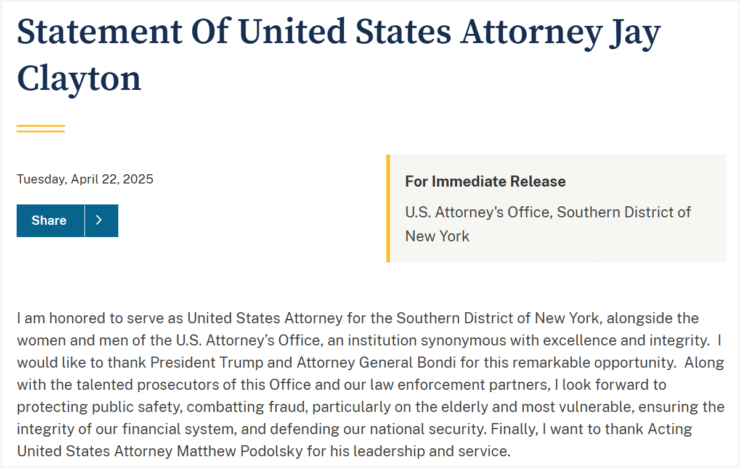740x468 pixels.
Task: Click the Share button
Action: [x=50, y=220]
